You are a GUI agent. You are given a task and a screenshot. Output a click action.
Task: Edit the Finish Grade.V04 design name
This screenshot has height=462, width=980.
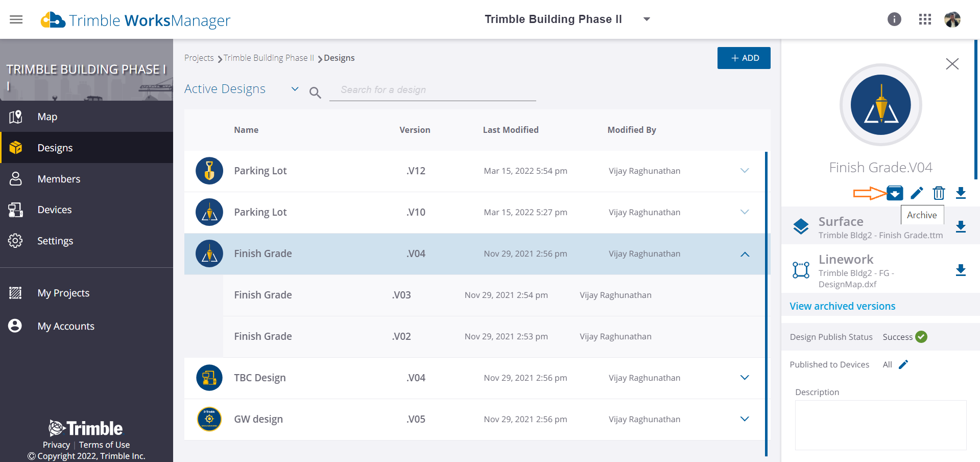point(917,193)
